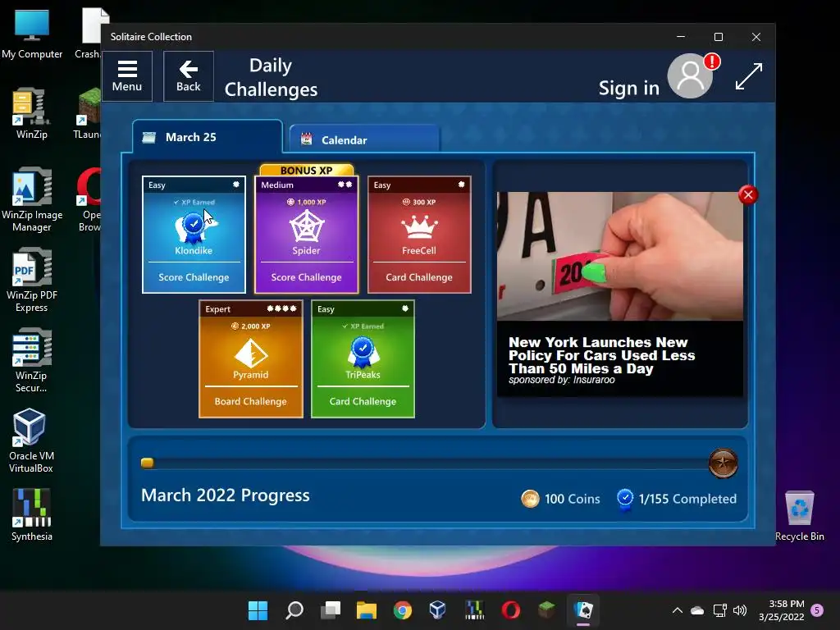The height and width of the screenshot is (630, 840).
Task: Open Opera browser from the taskbar
Action: pos(510,609)
